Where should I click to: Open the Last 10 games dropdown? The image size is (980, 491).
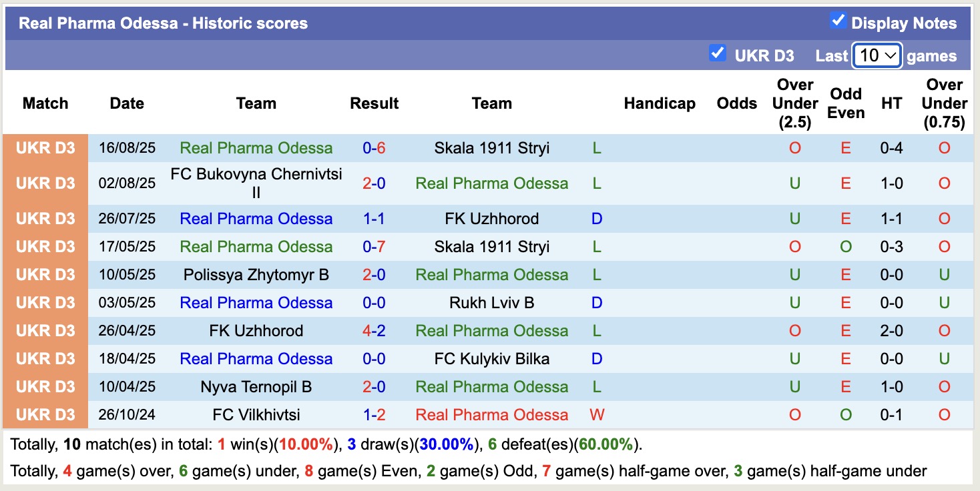pos(877,55)
